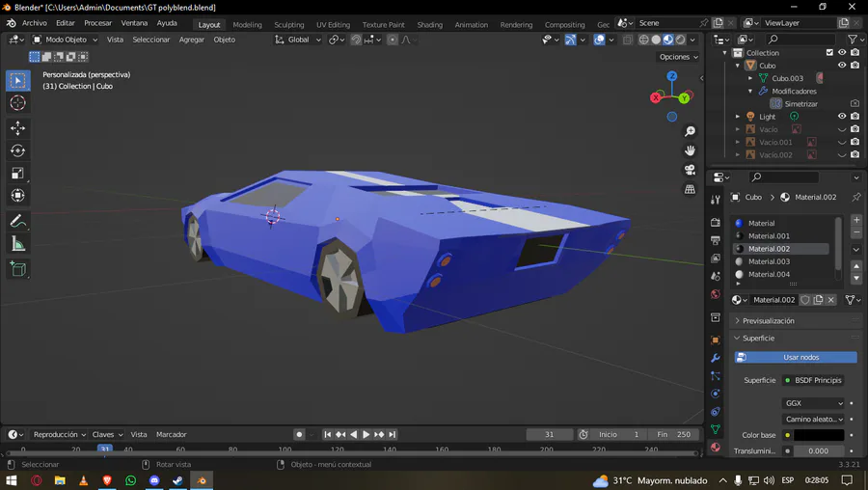Viewport: 868px width, 490px height.
Task: Open the Procesar menu
Action: point(98,23)
